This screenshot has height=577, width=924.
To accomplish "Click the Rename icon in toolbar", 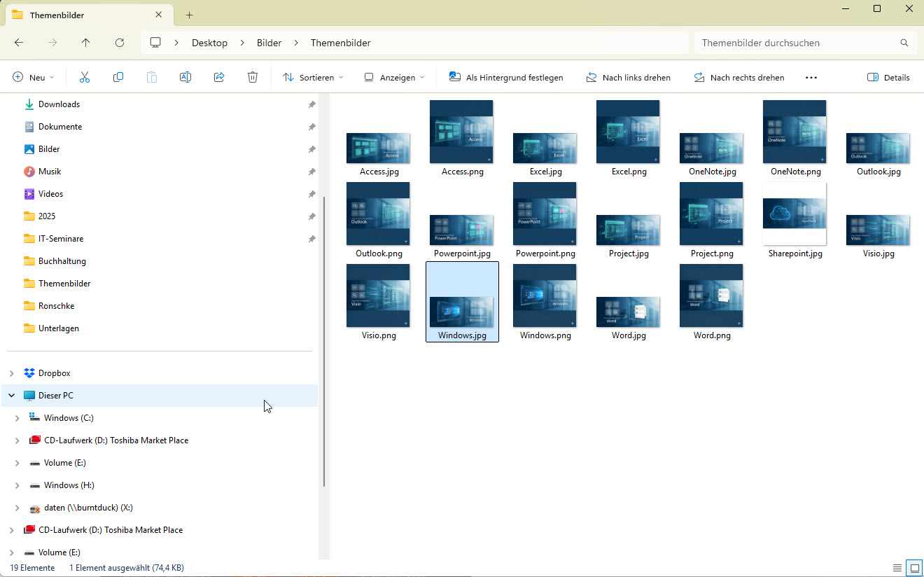I will [185, 78].
